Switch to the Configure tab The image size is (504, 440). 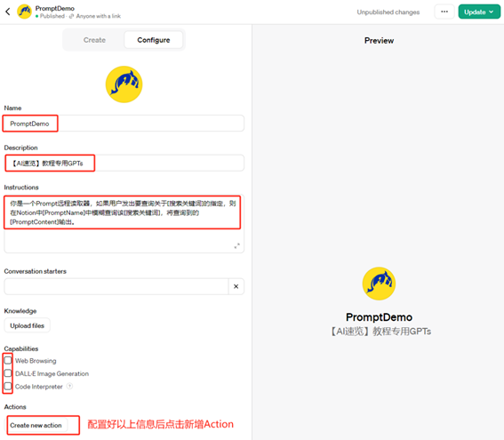click(154, 40)
